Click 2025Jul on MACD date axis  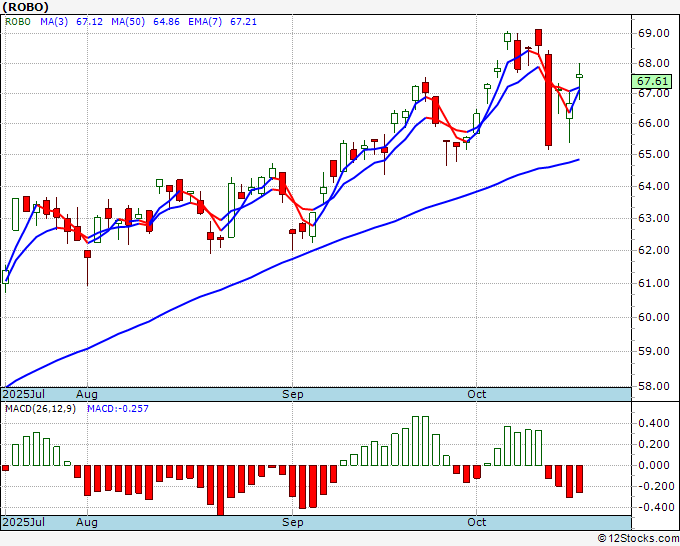(24, 522)
